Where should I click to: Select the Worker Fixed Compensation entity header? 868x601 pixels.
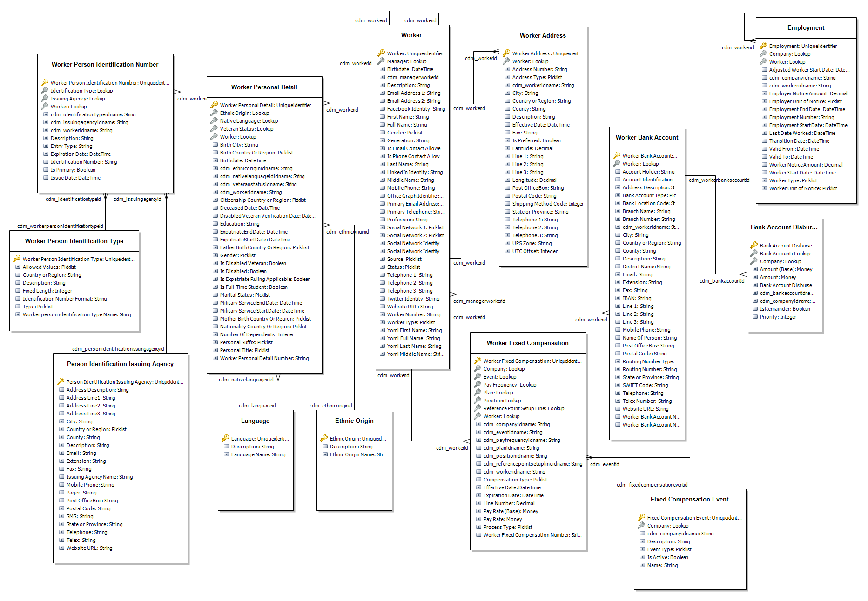point(527,343)
